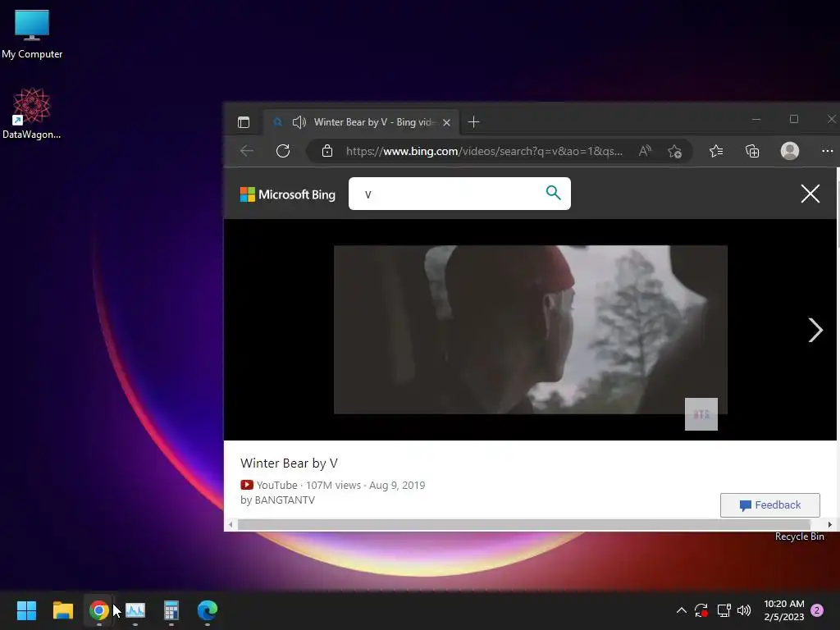Open the DataWagon desktop shortcut

[x=32, y=113]
